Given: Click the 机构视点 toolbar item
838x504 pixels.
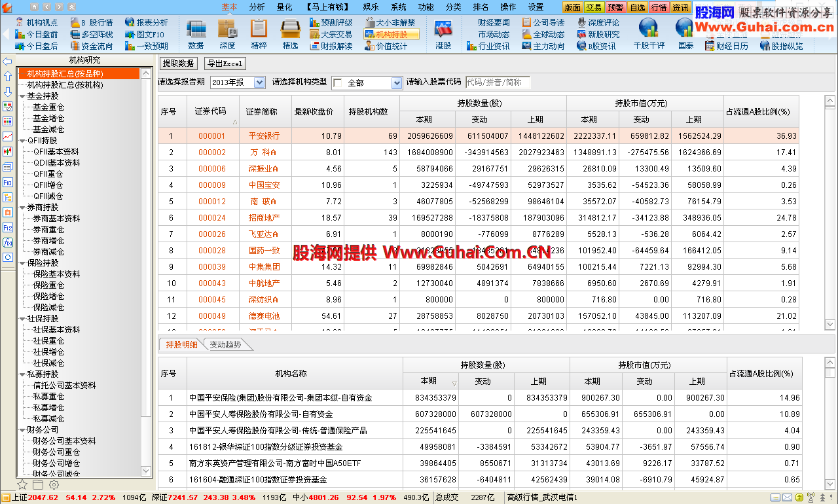Looking at the screenshot, I should coord(35,22).
